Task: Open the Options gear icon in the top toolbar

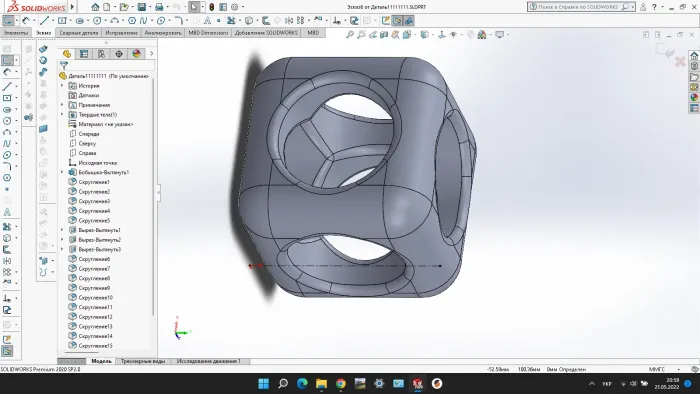Action: point(234,7)
